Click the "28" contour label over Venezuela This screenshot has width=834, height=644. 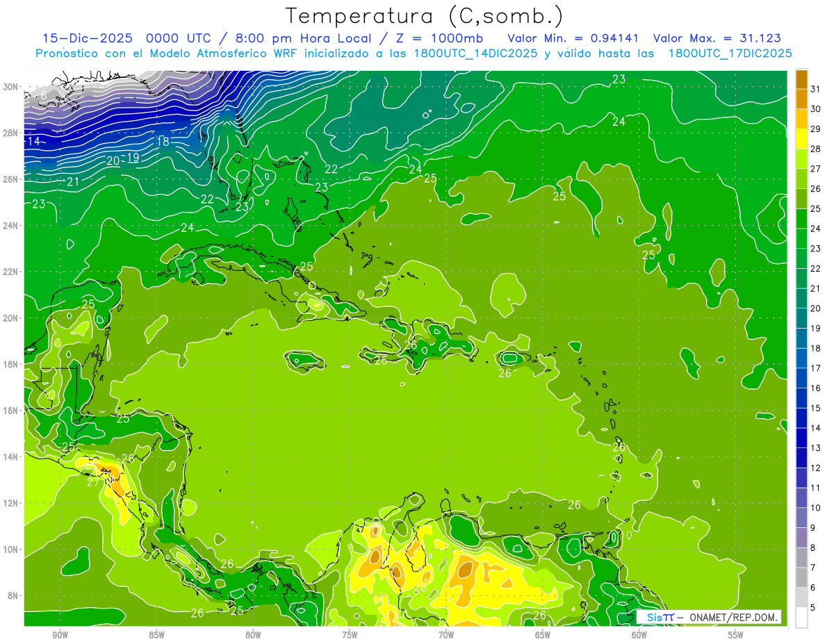(420, 588)
